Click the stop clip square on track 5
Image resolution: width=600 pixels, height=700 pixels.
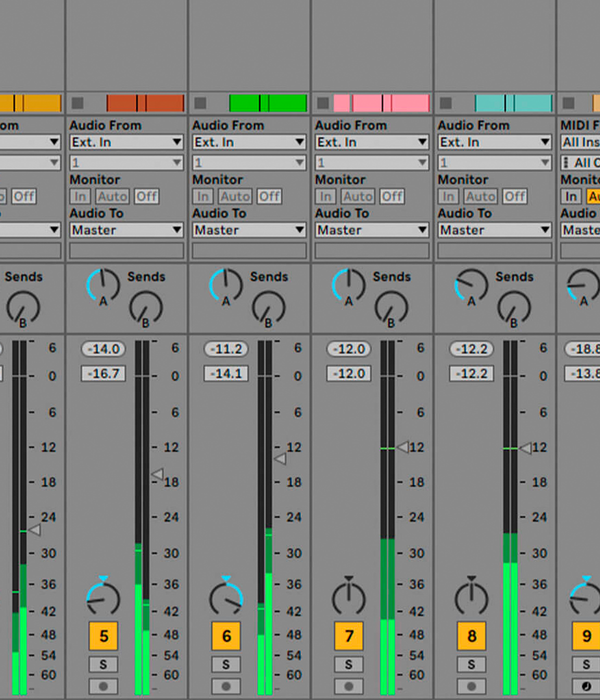tap(77, 103)
